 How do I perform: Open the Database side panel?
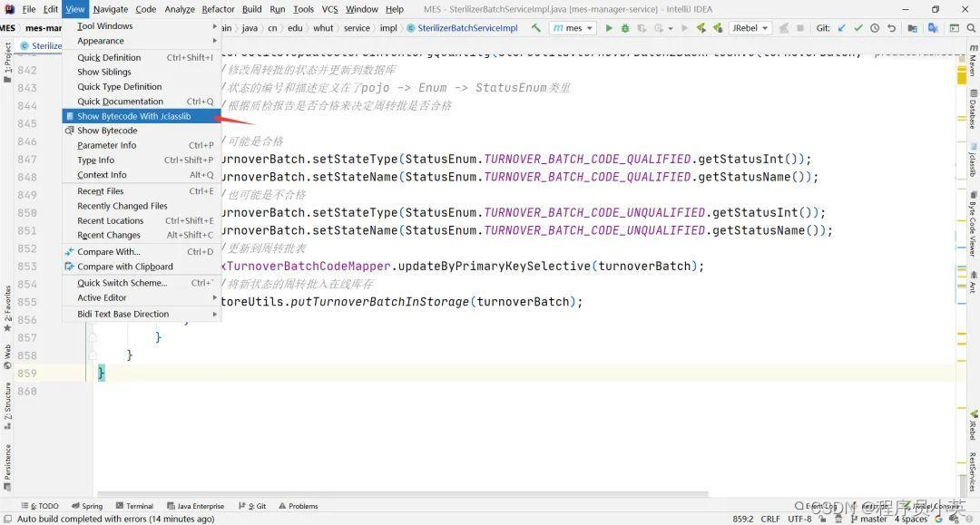click(973, 109)
